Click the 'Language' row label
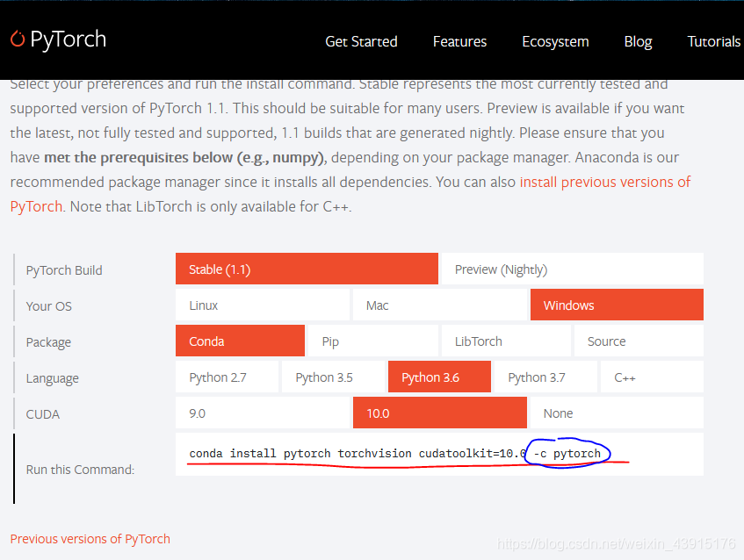 (x=52, y=378)
